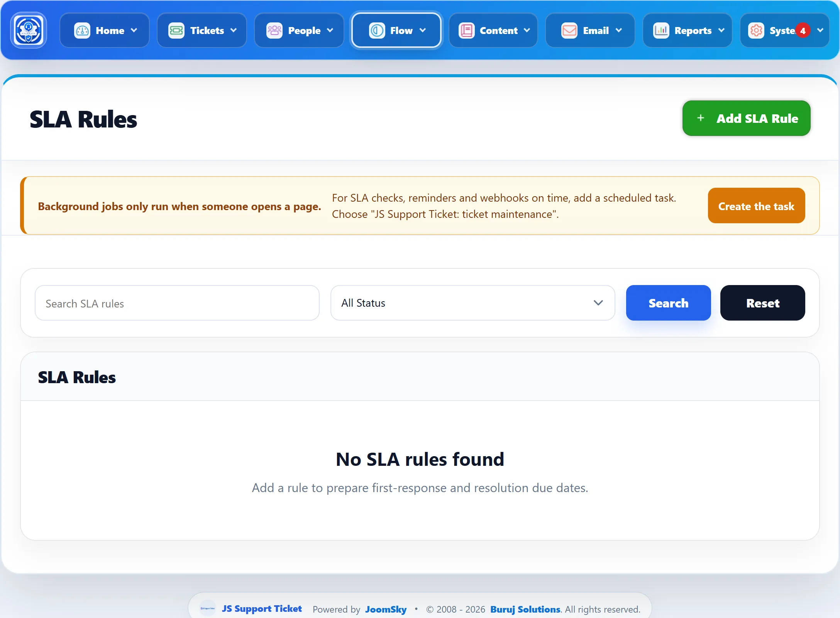
Task: Click the "No SLA rules found" message
Action: [420, 459]
